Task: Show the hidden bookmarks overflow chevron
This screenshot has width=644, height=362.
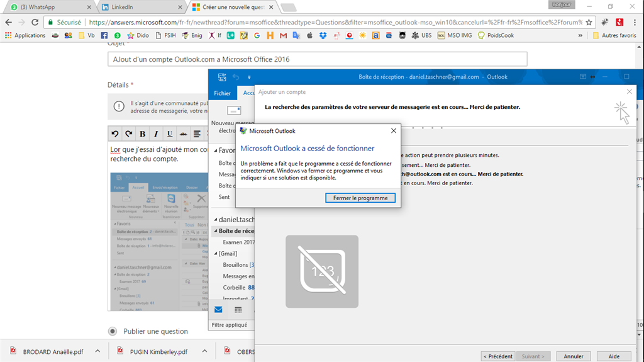Action: [x=580, y=35]
